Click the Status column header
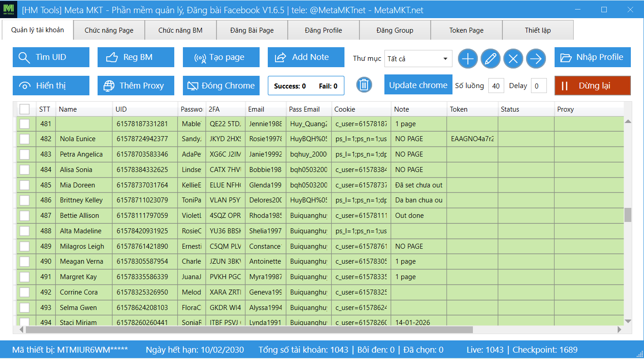The image size is (644, 359). tap(526, 109)
